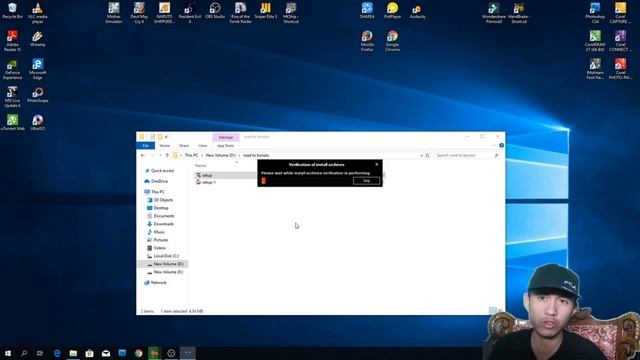
Task: Open Local Disk (C:) in navigation pane
Action: [x=163, y=256]
